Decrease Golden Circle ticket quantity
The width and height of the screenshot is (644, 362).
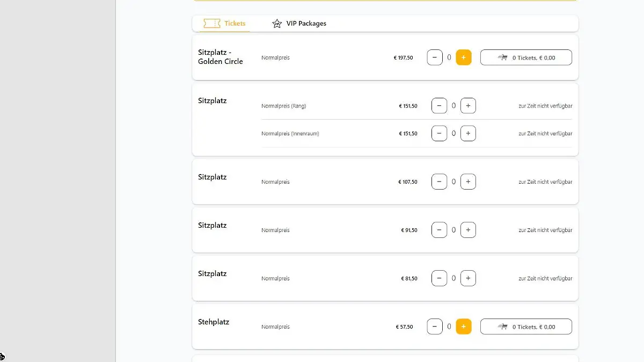(x=435, y=57)
